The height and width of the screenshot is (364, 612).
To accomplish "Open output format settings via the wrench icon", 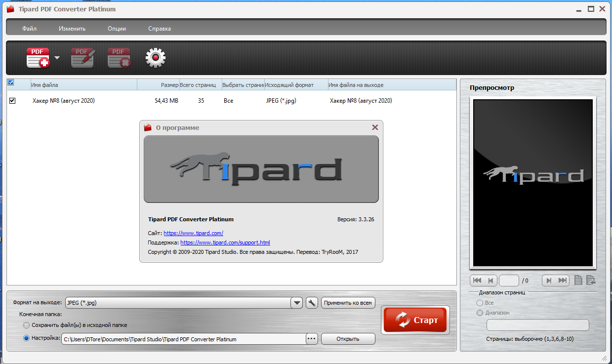I will (x=312, y=303).
